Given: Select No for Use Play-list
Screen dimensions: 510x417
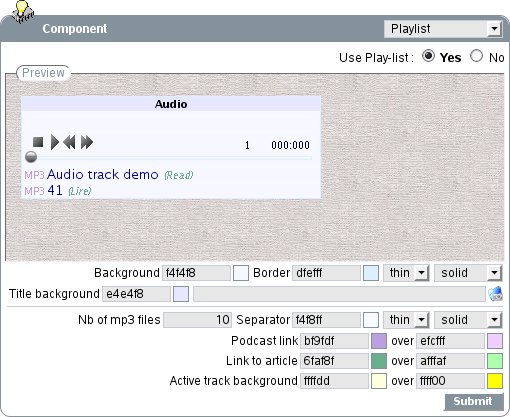Looking at the screenshot, I should click(x=476, y=56).
